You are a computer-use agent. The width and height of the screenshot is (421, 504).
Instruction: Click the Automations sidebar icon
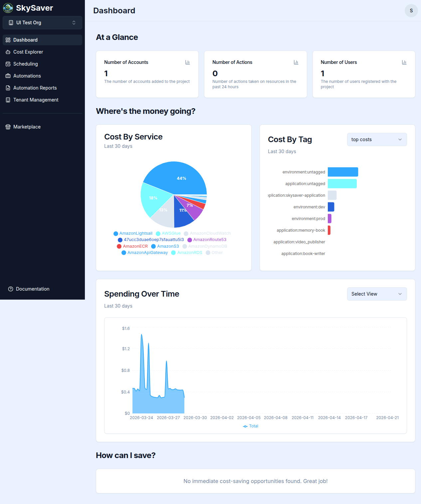point(8,76)
